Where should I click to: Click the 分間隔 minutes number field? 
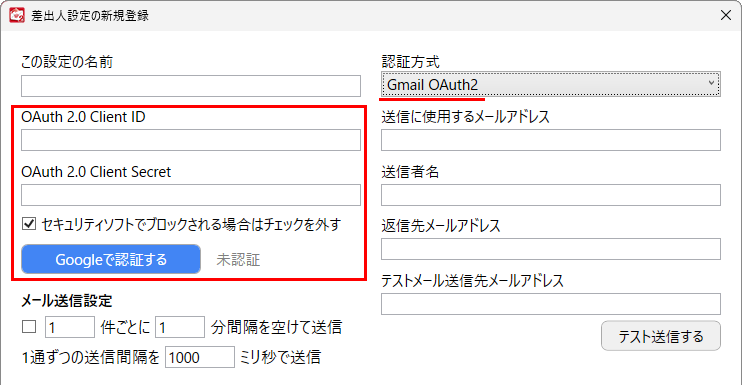[x=180, y=327]
